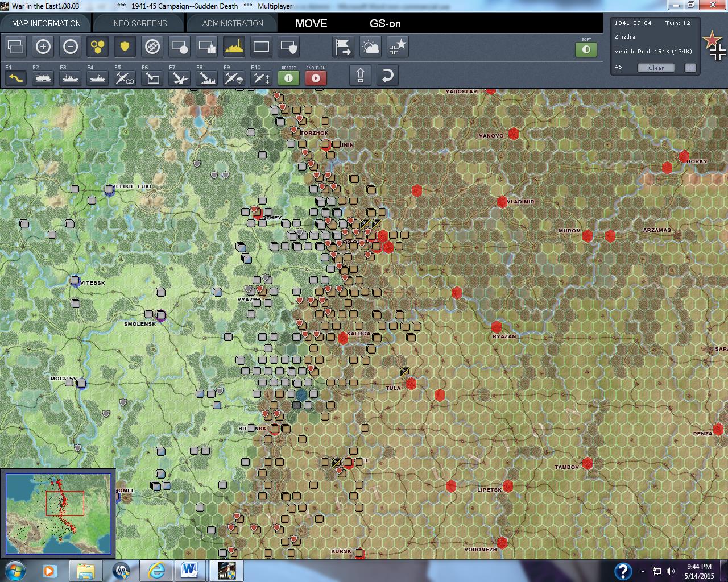Click the minimap overview thumbnail
This screenshot has width=728, height=582.
58,514
